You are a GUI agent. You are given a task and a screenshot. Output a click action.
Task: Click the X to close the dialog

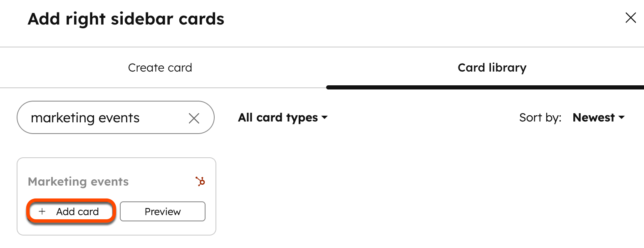pyautogui.click(x=631, y=18)
